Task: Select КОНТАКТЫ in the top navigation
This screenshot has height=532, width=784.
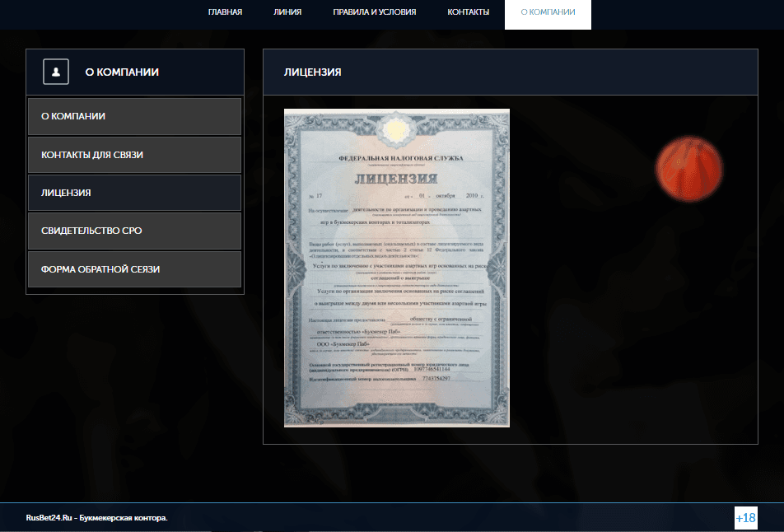Action: click(x=468, y=12)
